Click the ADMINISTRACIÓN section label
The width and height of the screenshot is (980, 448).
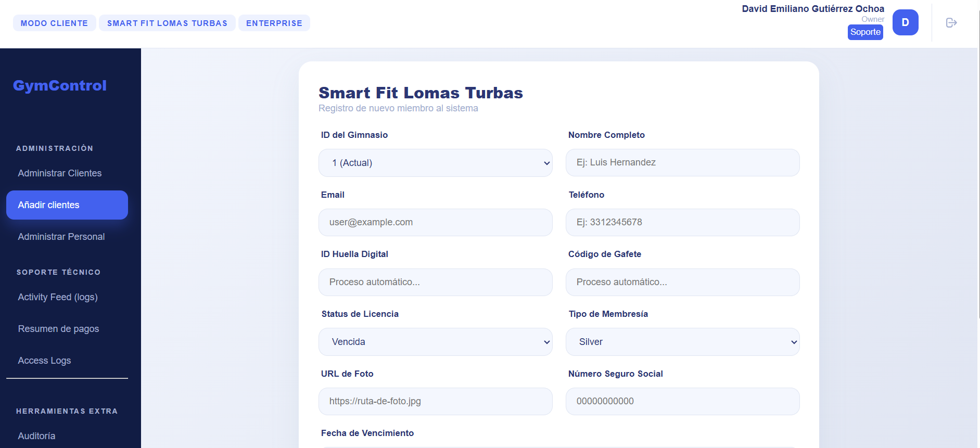(x=55, y=148)
